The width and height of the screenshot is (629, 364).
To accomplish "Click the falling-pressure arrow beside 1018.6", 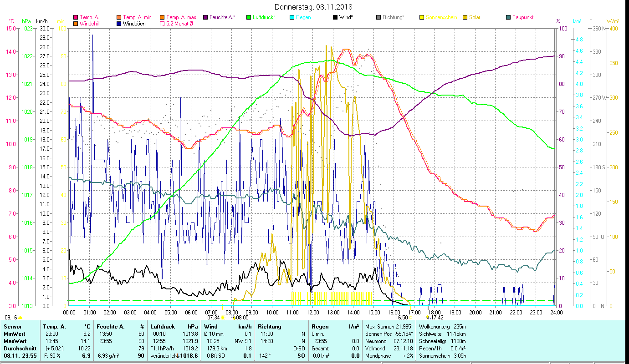I will (x=178, y=355).
